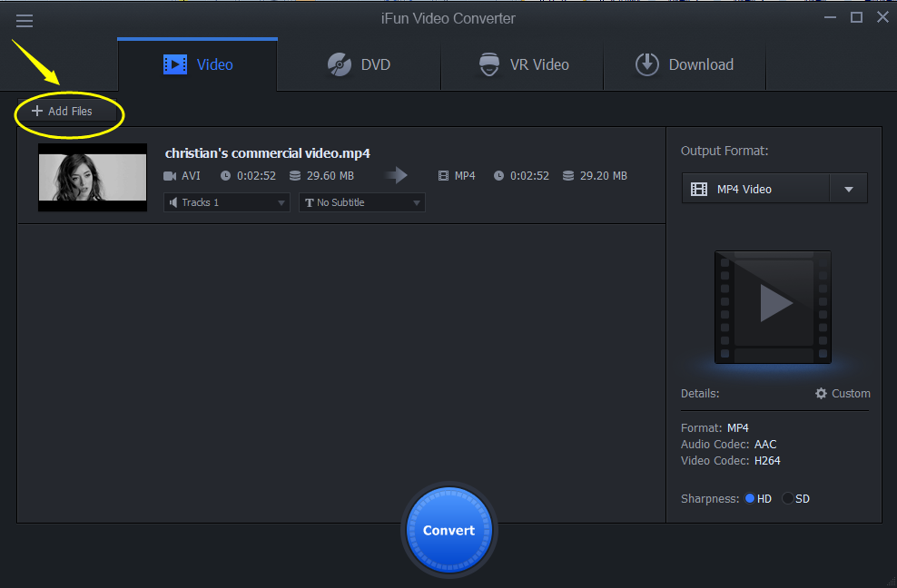
Task: Switch to the Video tab
Action: (197, 64)
